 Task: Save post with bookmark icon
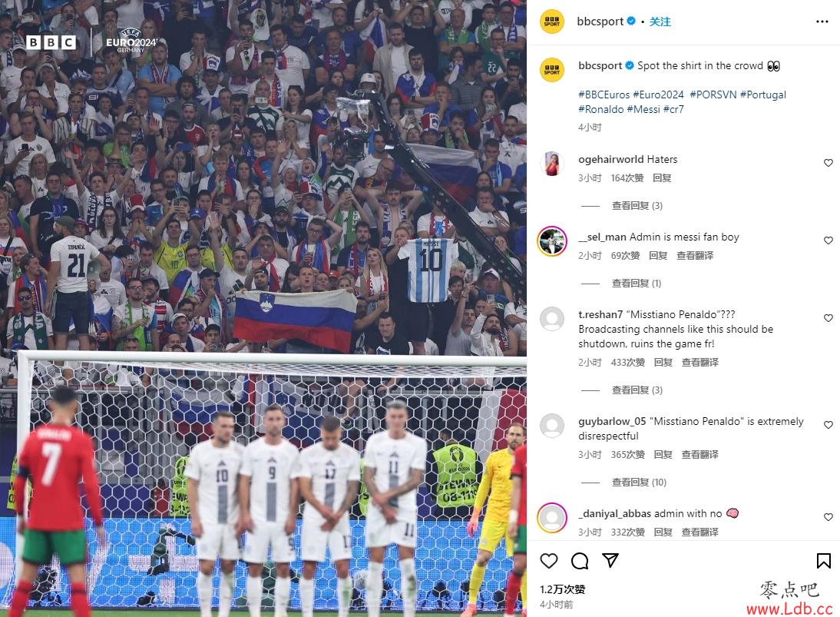(823, 561)
